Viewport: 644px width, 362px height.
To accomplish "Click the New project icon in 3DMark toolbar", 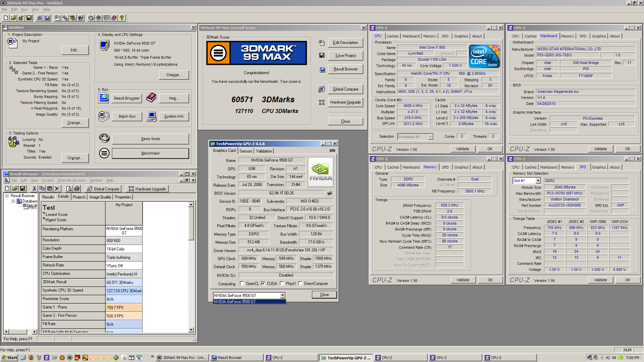I will click(x=6, y=18).
